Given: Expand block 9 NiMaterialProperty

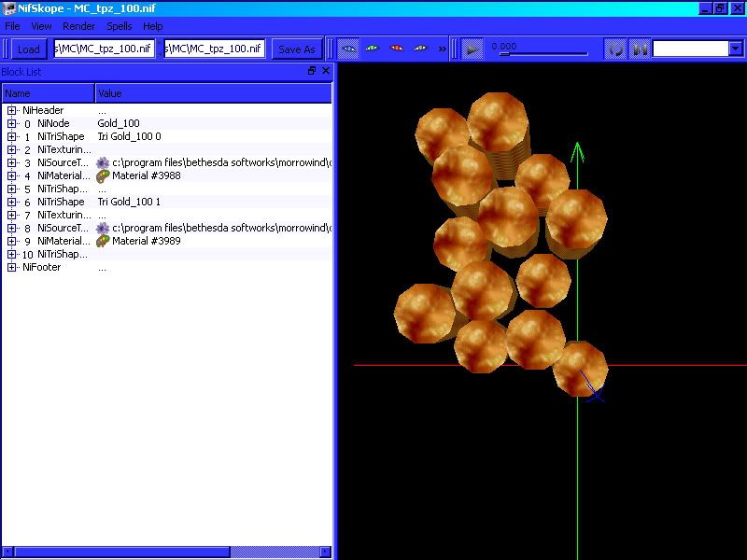Looking at the screenshot, I should point(11,242).
